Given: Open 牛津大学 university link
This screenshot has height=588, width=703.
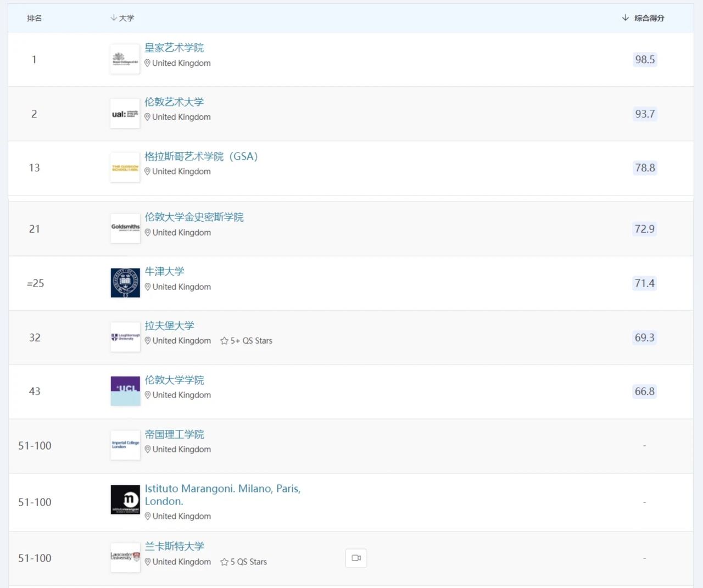Looking at the screenshot, I should [164, 272].
